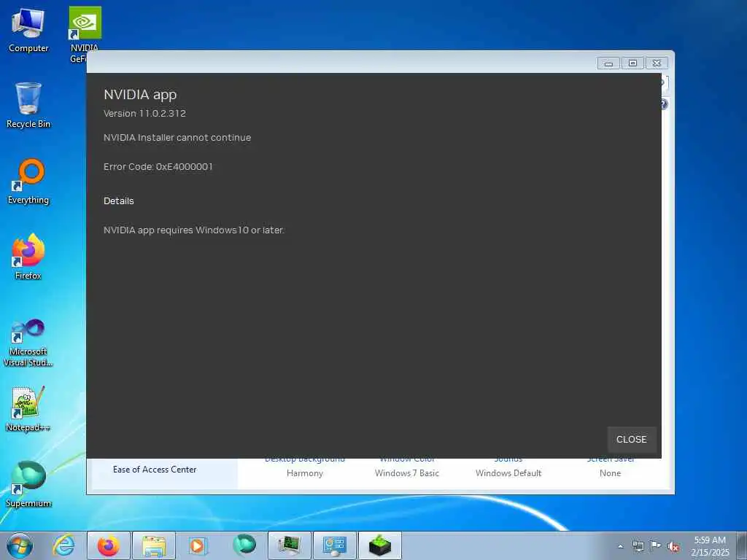Viewport: 747px width, 560px height.
Task: Select the Microsoft Visual Studio shortcut
Action: coord(28,343)
